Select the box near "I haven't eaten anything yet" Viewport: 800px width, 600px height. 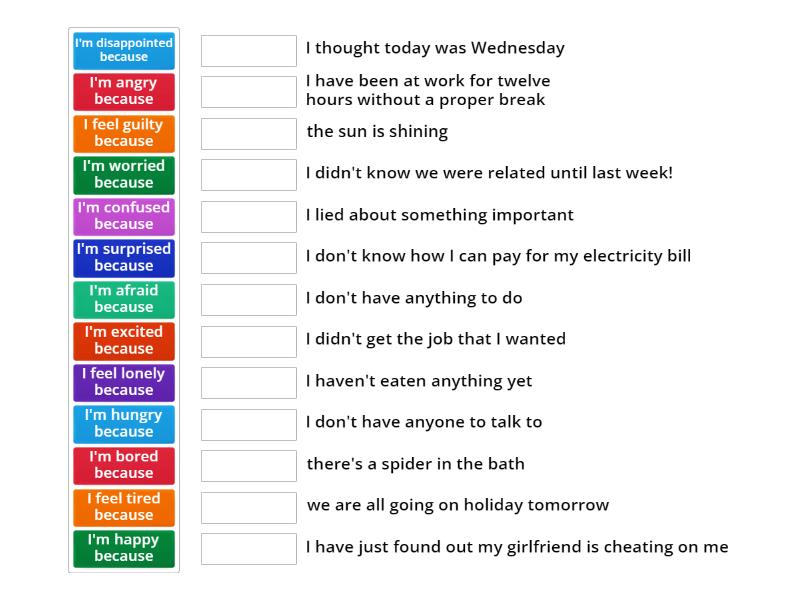coord(248,381)
